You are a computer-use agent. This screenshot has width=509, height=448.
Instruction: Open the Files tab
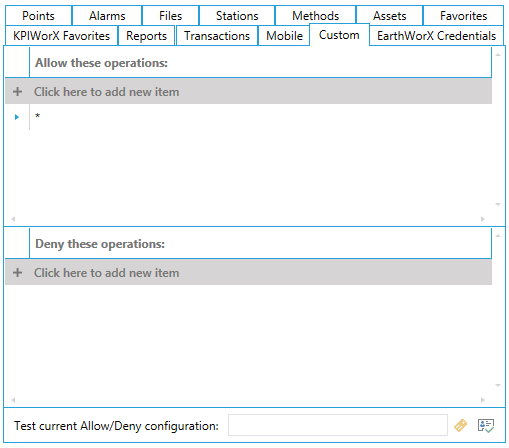pyautogui.click(x=170, y=16)
